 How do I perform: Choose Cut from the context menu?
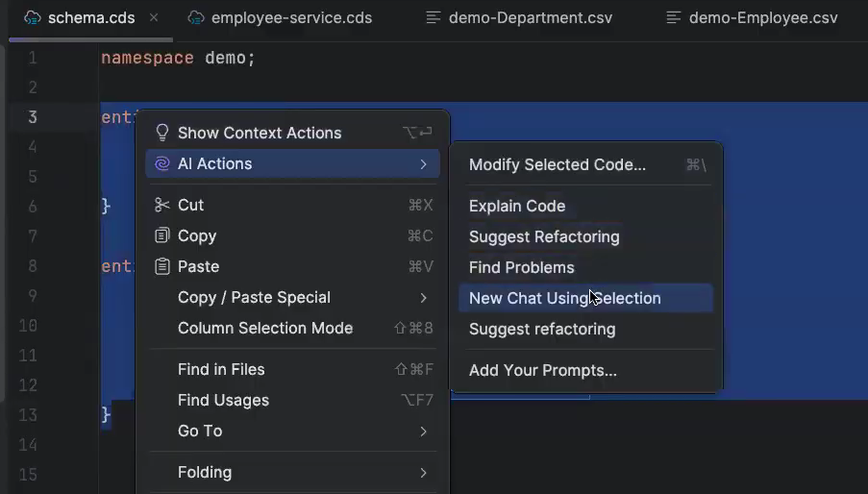pyautogui.click(x=293, y=205)
